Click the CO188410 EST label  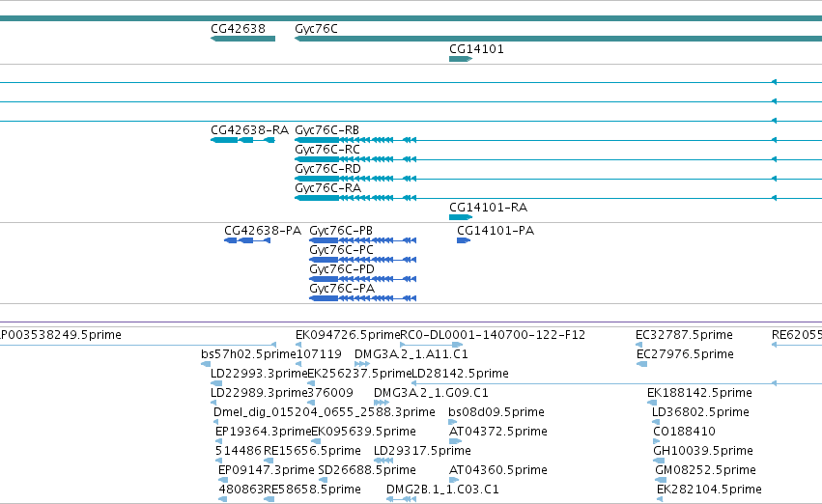[x=684, y=432]
